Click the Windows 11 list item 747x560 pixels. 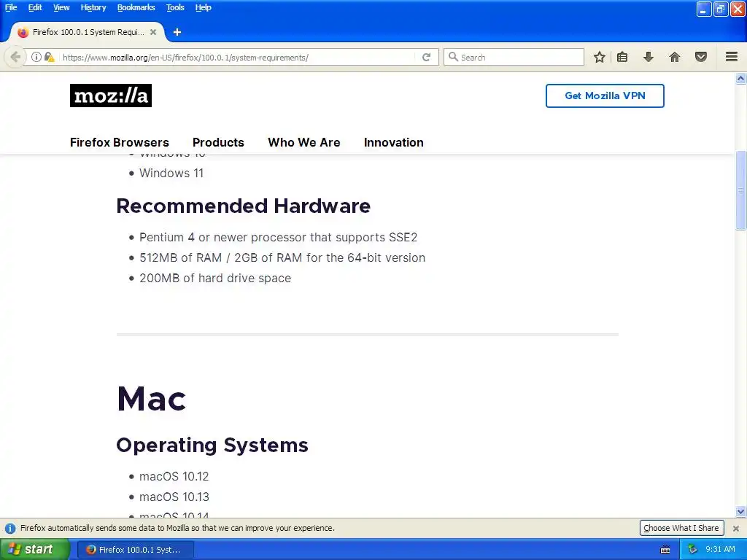[171, 173]
